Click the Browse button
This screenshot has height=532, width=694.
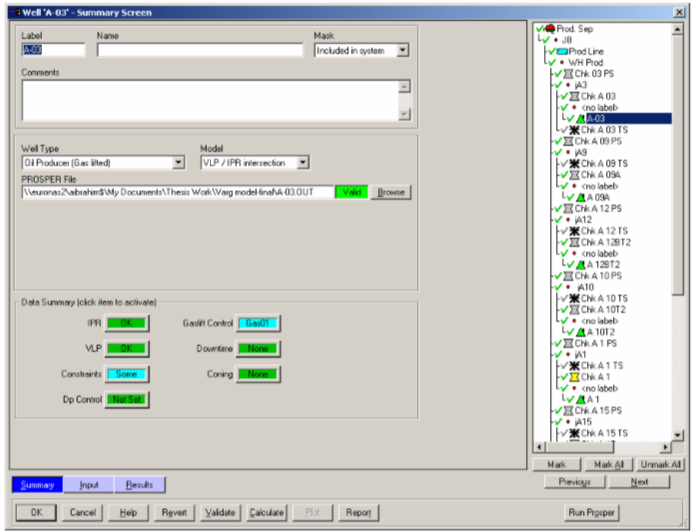click(391, 192)
